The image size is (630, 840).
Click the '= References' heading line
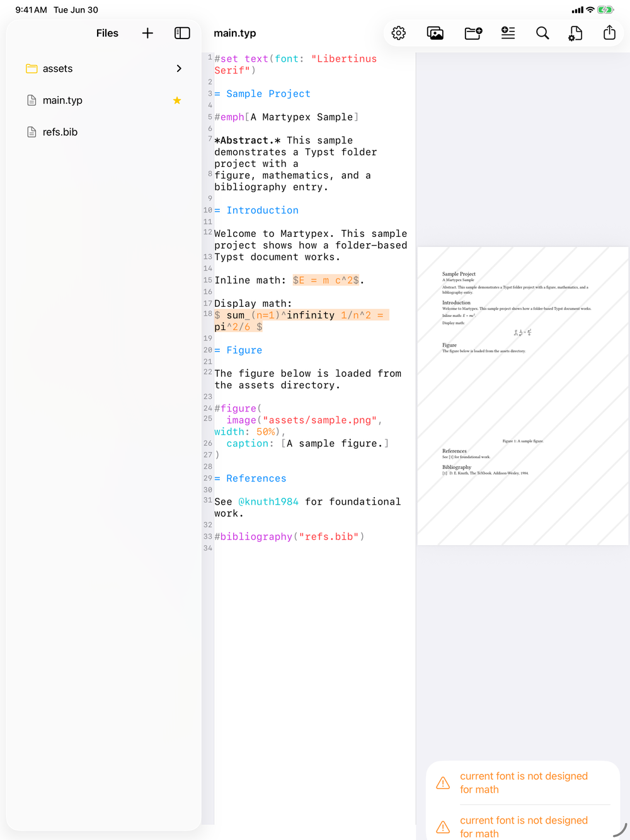click(x=250, y=478)
